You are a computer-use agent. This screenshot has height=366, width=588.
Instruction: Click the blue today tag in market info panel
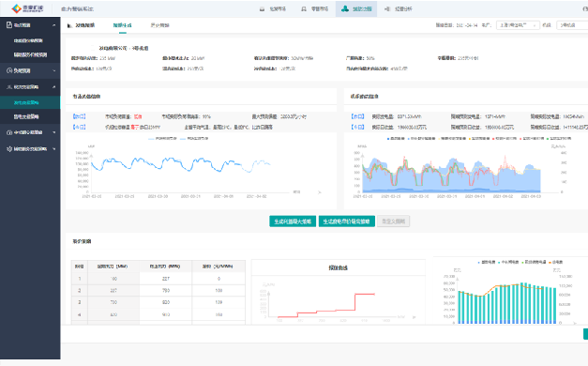click(79, 128)
